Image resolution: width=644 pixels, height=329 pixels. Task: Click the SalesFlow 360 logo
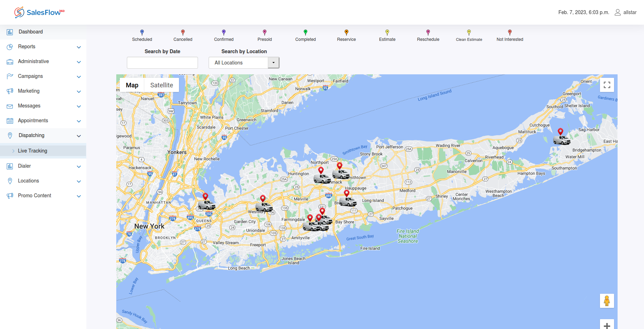click(x=39, y=12)
